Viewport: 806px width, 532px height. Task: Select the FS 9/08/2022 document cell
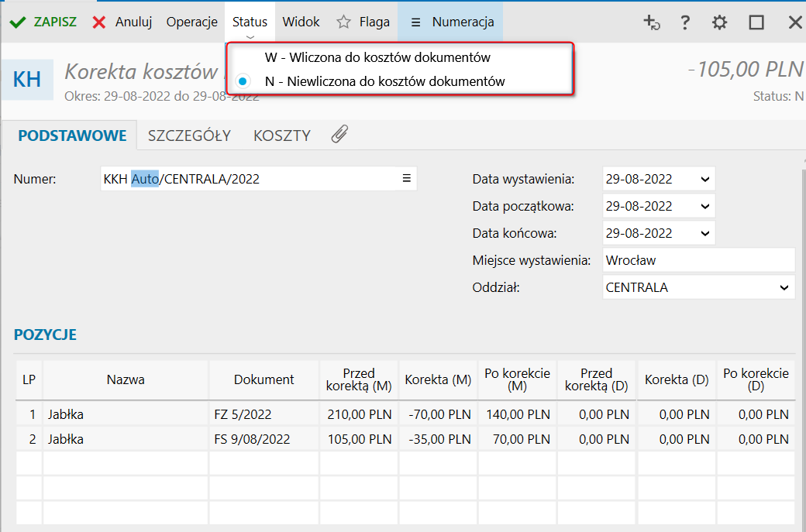pos(263,439)
